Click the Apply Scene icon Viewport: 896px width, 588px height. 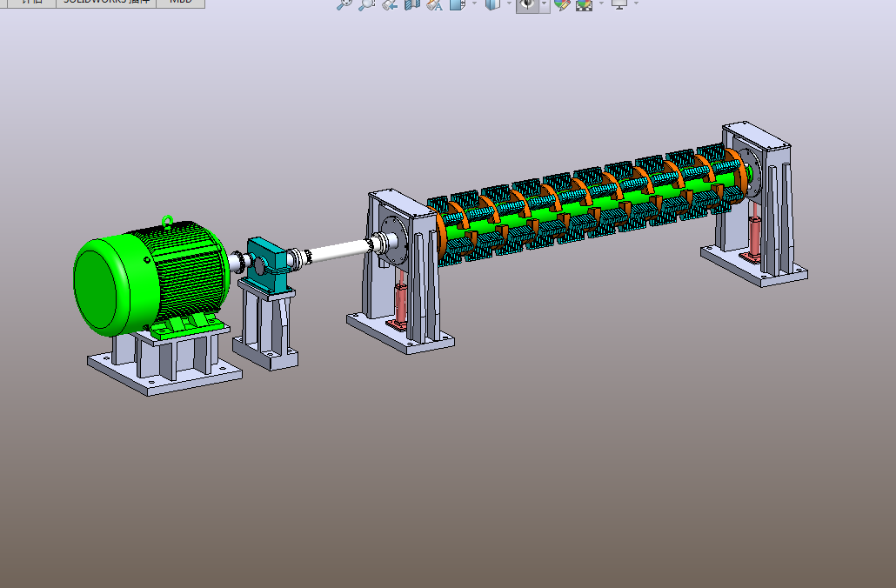[584, 4]
